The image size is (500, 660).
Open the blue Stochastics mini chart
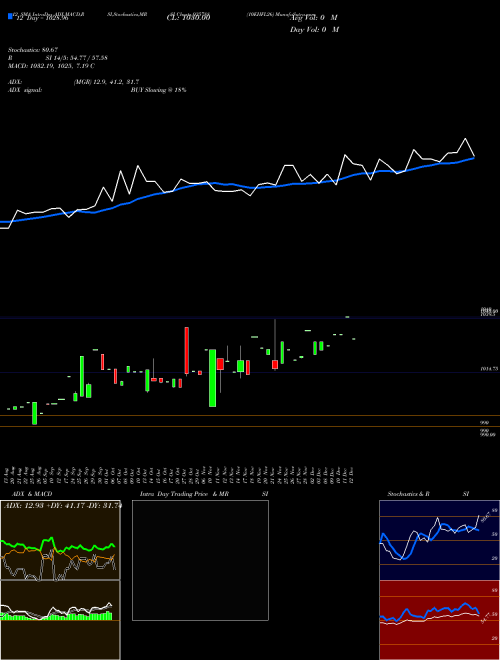(439, 540)
